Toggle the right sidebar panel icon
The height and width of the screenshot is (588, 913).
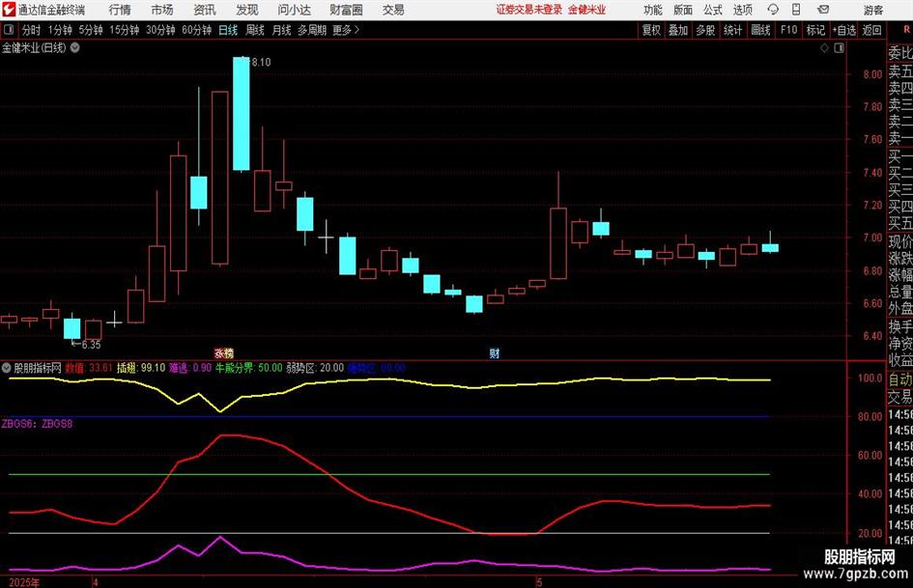(x=839, y=48)
